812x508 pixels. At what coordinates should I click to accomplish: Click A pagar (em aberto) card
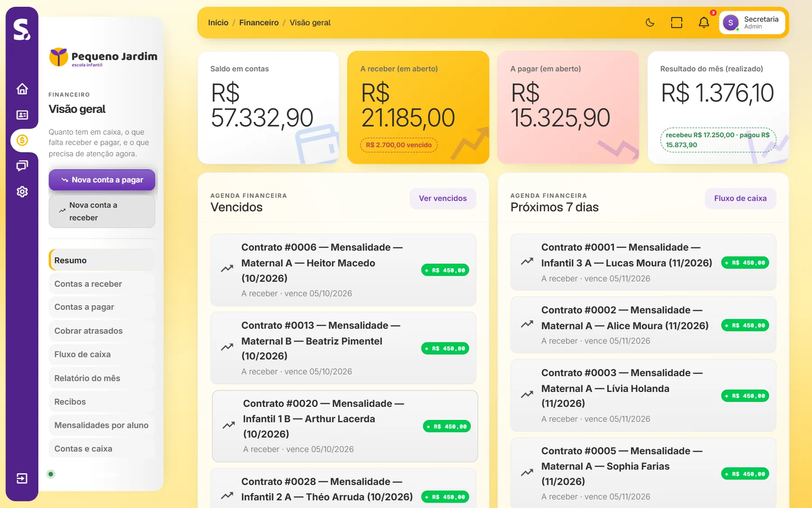[568, 107]
